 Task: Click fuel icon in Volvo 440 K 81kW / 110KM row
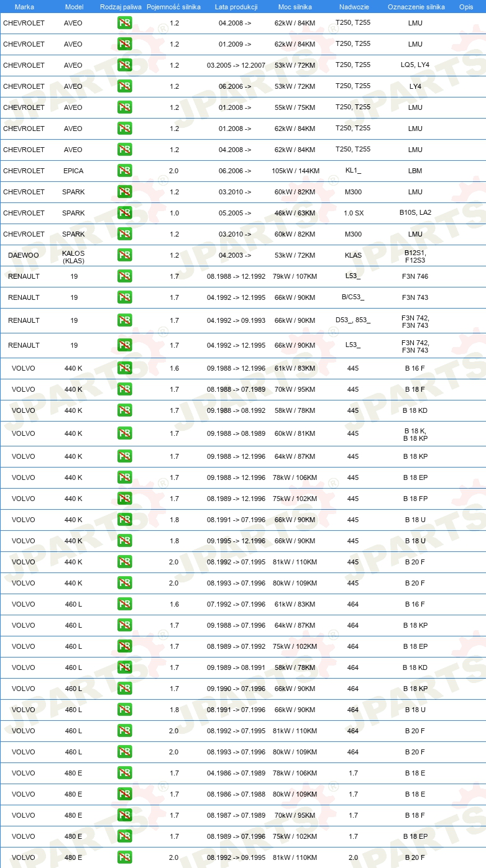click(124, 562)
